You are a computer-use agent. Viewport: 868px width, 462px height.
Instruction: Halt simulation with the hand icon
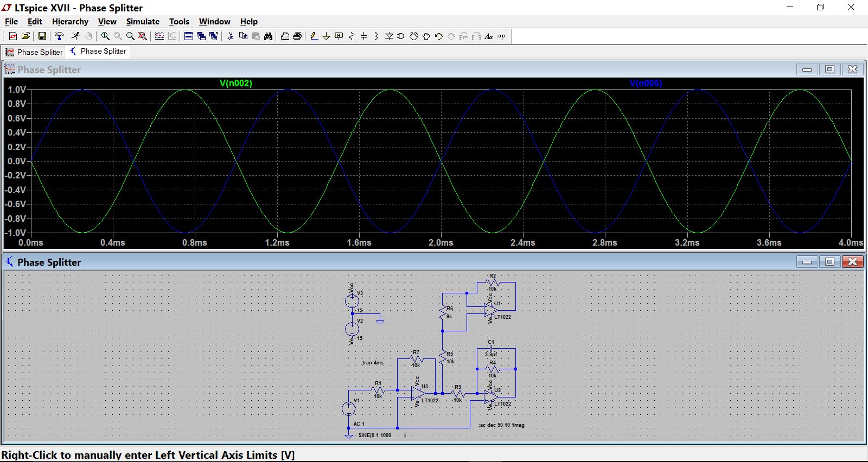[88, 36]
